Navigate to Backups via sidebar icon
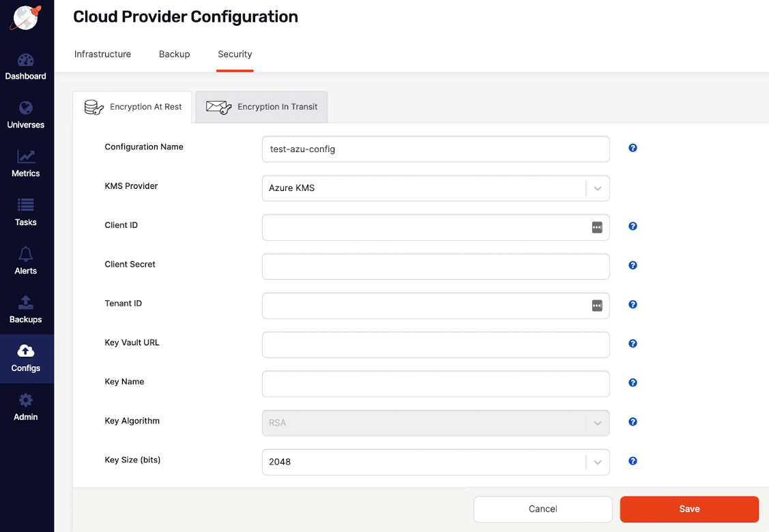 coord(26,308)
